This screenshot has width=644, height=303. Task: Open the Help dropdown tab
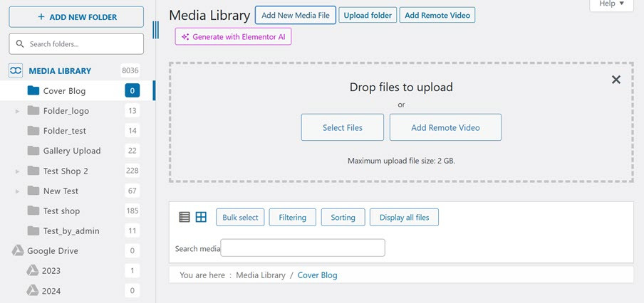click(x=611, y=4)
